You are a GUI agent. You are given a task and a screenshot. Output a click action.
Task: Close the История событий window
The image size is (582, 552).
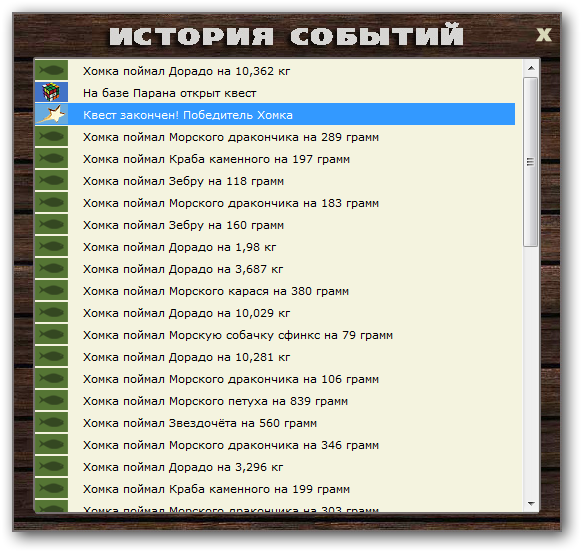544,35
